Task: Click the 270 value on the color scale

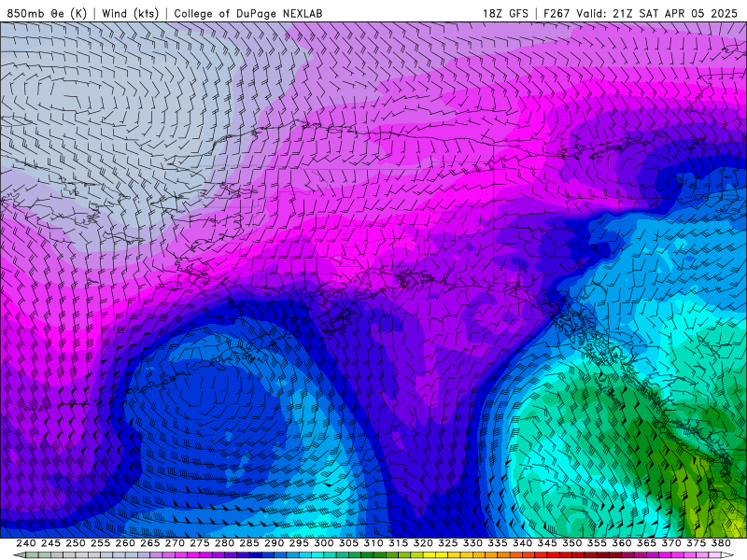Action: point(175,543)
